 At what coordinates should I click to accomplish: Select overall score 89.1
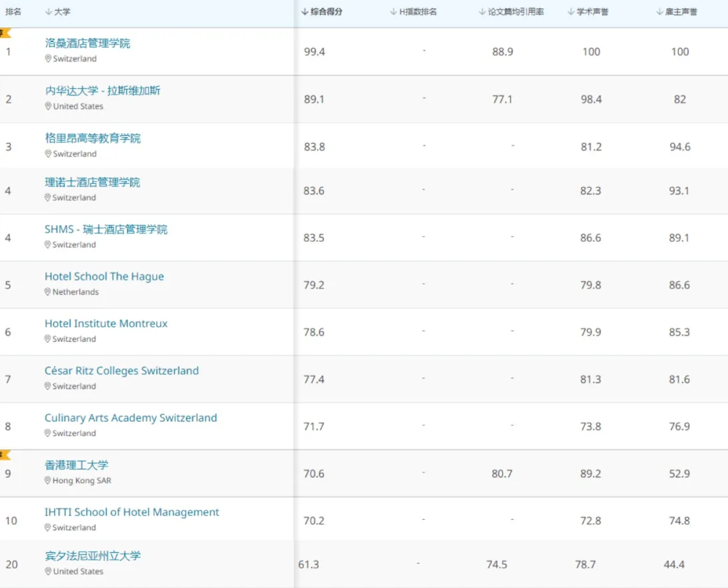click(x=314, y=99)
